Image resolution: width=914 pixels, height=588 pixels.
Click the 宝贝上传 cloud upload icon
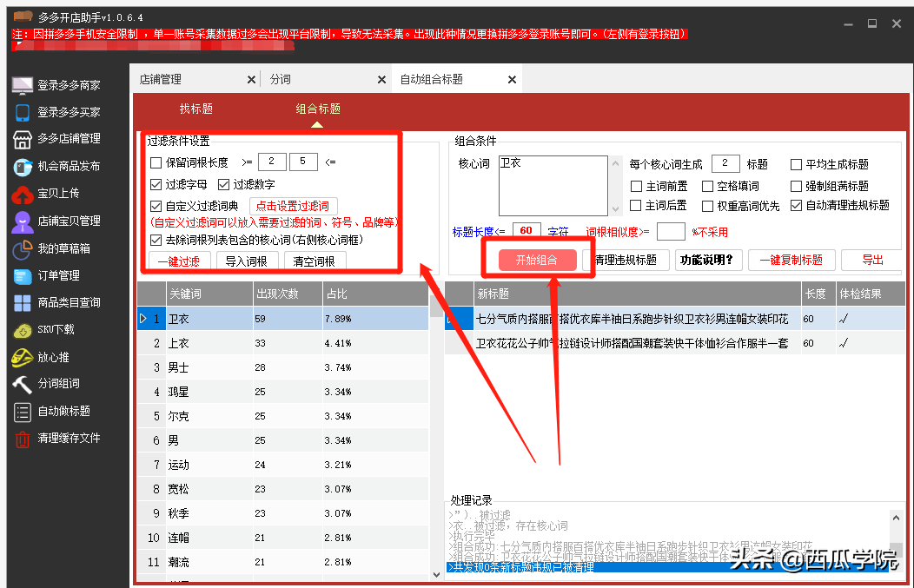pos(22,194)
